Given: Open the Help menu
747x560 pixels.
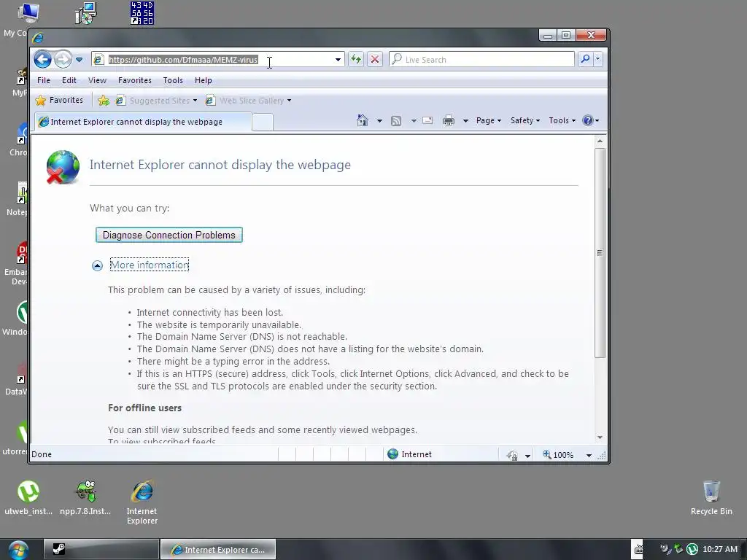Looking at the screenshot, I should pos(203,80).
